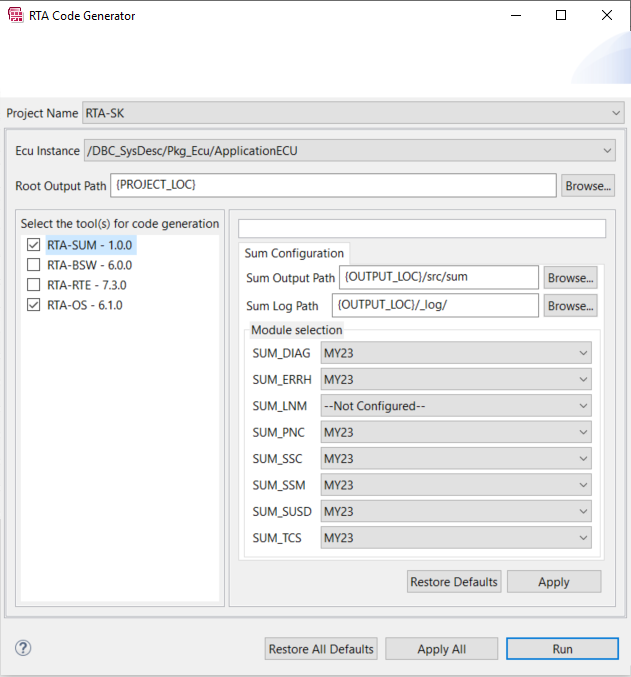
Task: Expand the SUM_ERRH module dropdown
Action: point(456,380)
